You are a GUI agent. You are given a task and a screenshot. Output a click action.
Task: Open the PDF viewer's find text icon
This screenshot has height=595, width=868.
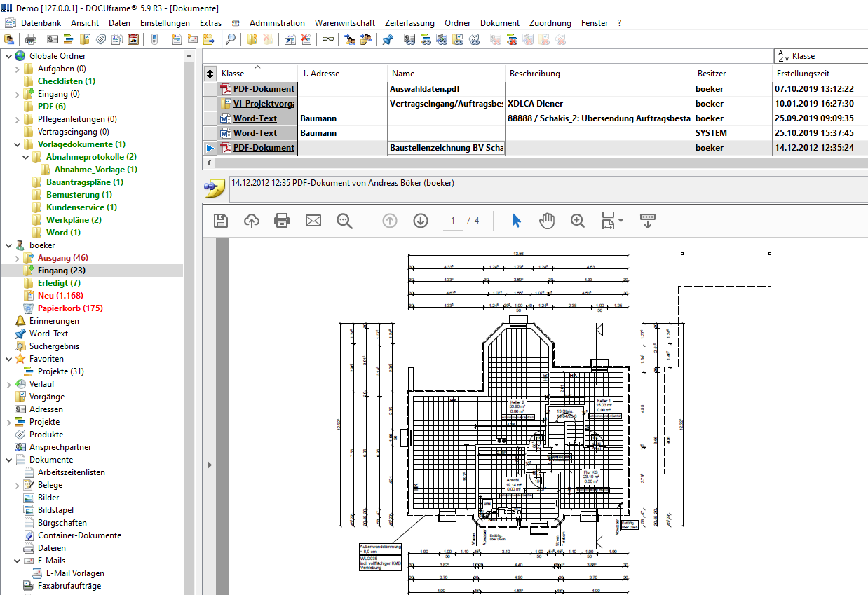pyautogui.click(x=344, y=221)
